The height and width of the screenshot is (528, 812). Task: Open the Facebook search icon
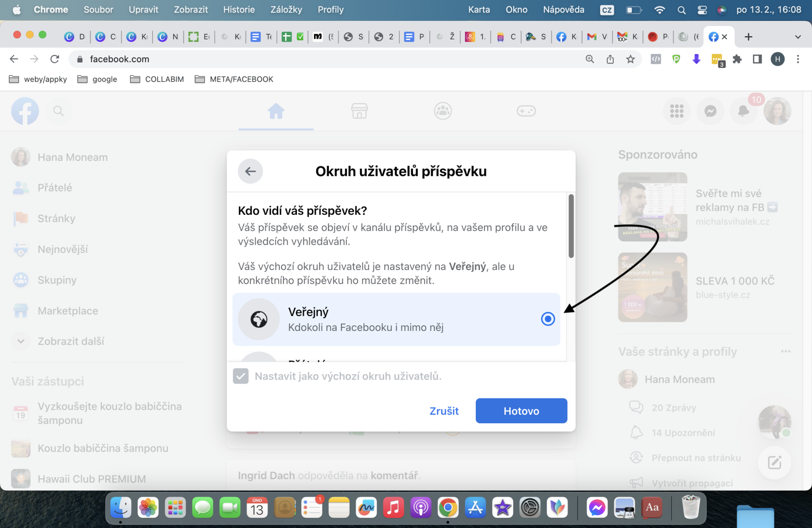(x=58, y=111)
